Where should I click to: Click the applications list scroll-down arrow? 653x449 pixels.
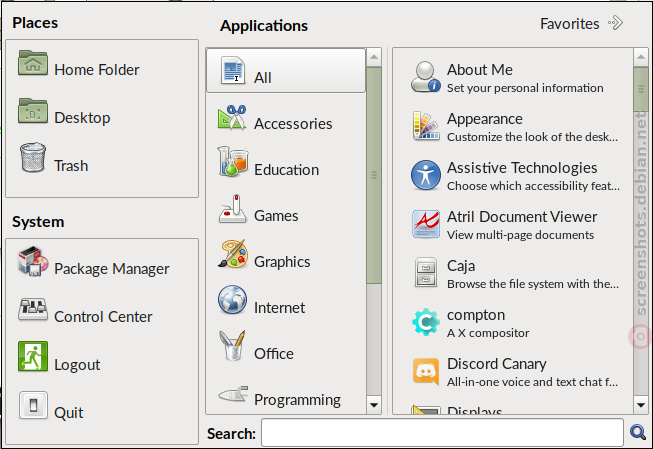(x=641, y=405)
